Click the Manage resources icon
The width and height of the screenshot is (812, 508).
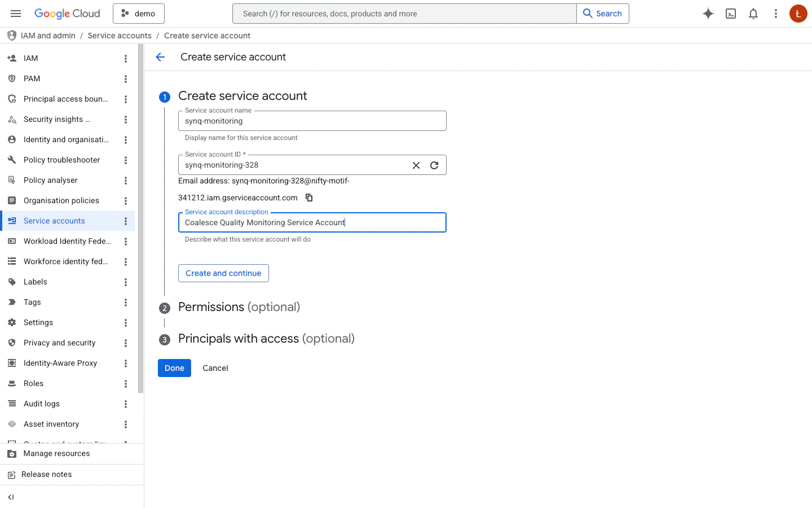pos(12,454)
